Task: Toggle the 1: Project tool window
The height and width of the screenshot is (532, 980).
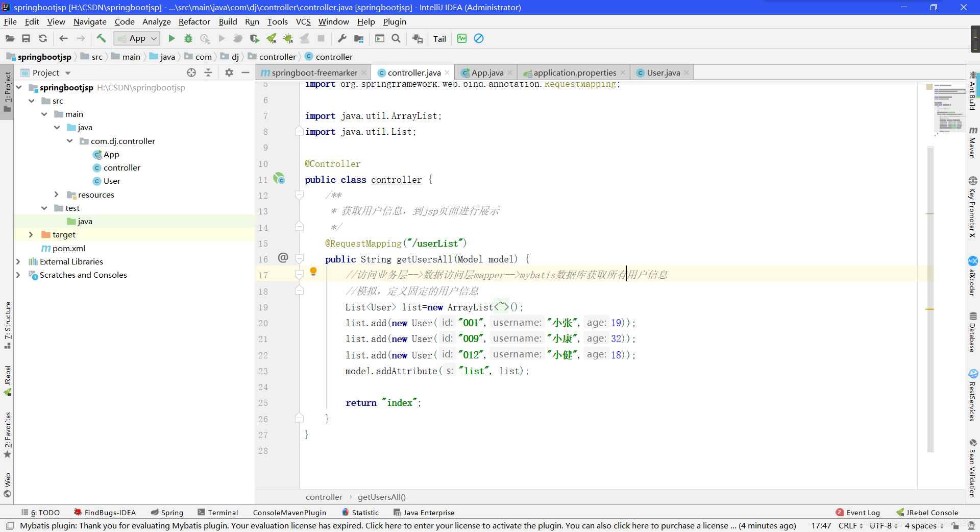Action: pyautogui.click(x=7, y=92)
